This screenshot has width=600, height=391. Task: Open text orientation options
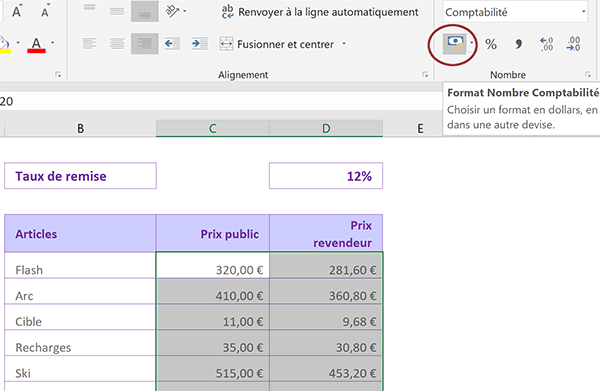coord(176,11)
